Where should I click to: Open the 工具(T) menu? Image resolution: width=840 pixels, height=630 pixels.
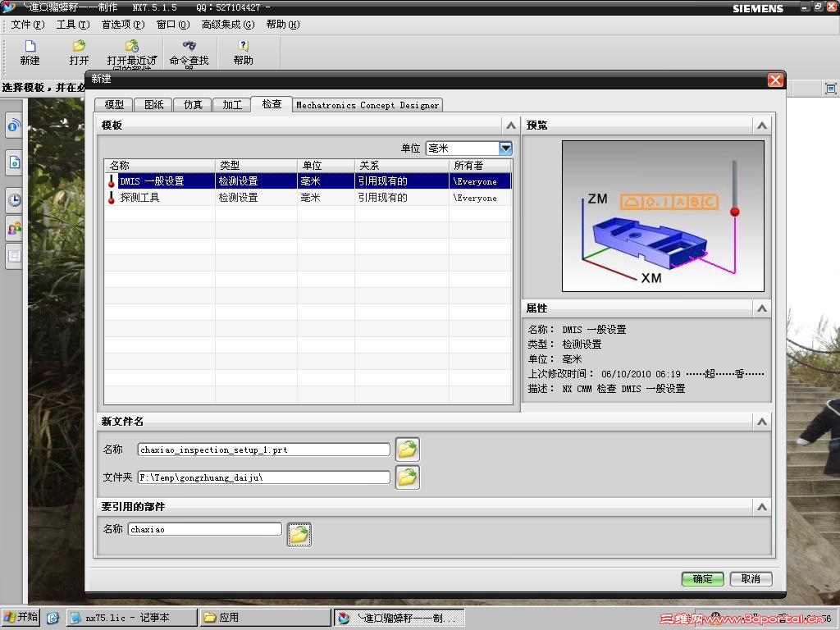tap(73, 25)
